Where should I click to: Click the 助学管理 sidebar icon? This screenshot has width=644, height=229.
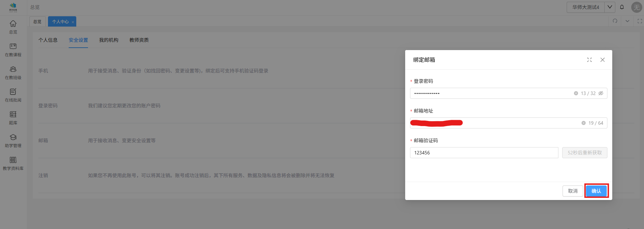(x=13, y=137)
